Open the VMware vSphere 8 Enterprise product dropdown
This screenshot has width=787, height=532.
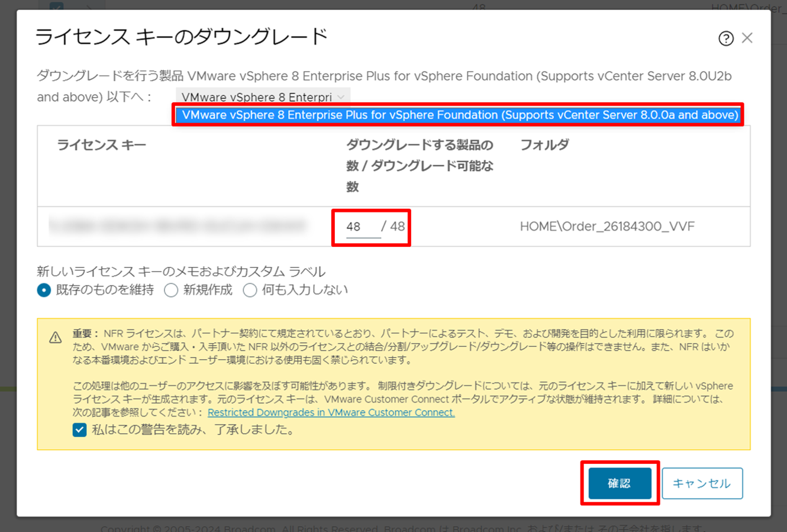tap(263, 97)
